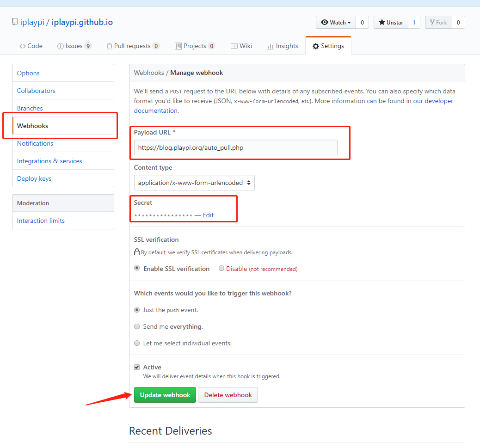This screenshot has width=480, height=448.
Task: Click the iplaypi.github.io repository link
Action: pyautogui.click(x=82, y=22)
